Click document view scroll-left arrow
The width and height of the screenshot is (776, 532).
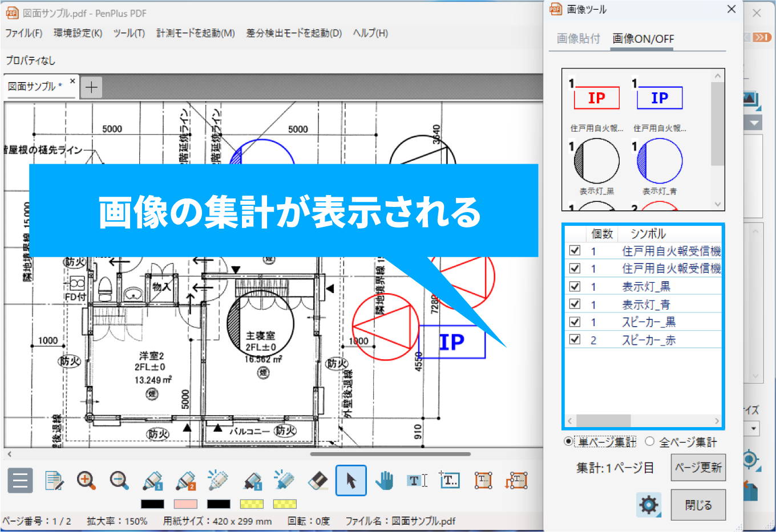click(9, 454)
